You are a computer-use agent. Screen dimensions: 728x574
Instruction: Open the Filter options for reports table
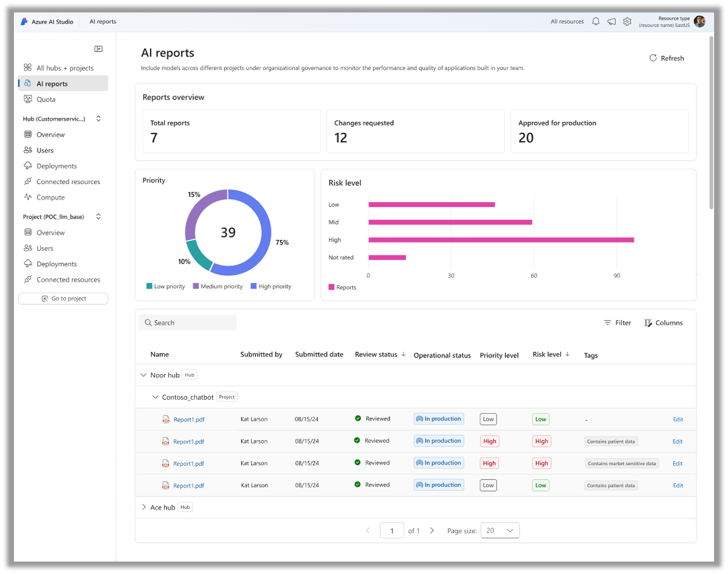617,322
